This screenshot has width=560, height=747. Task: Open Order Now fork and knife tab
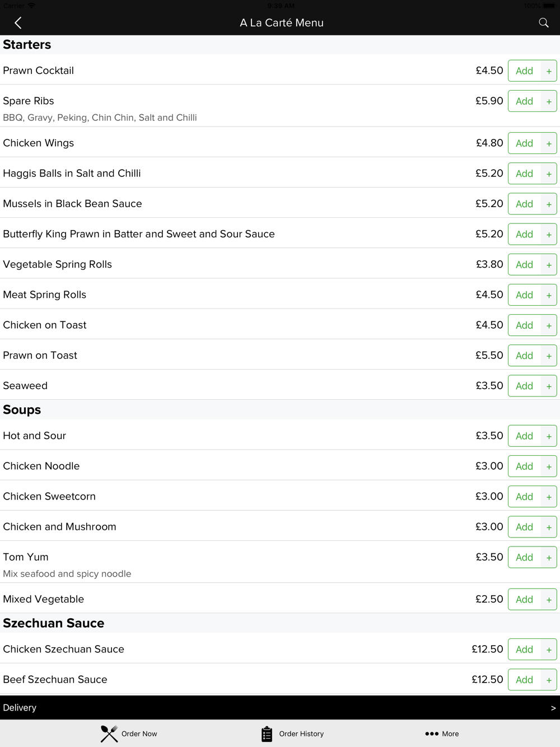coord(129,734)
